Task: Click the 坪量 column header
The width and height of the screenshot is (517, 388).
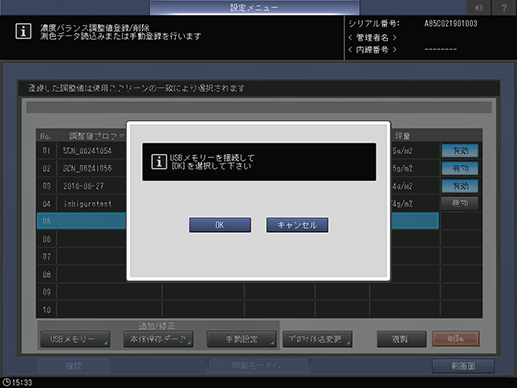Action: click(402, 136)
